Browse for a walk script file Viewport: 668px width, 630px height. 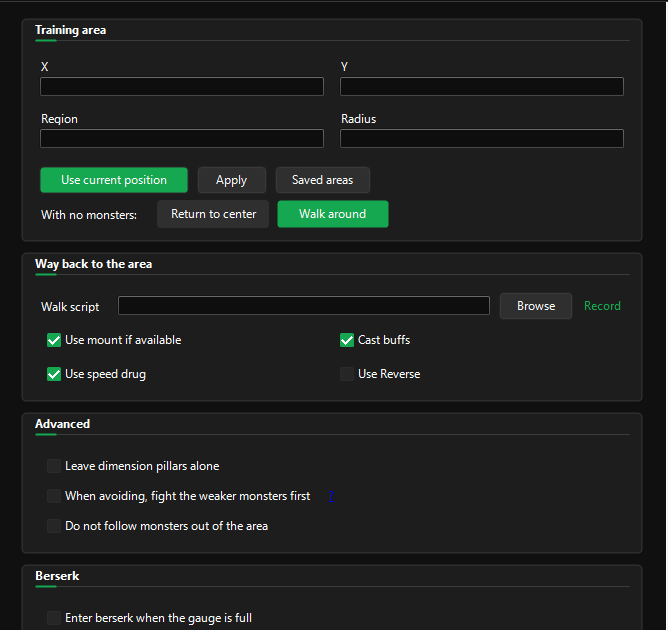coord(536,306)
